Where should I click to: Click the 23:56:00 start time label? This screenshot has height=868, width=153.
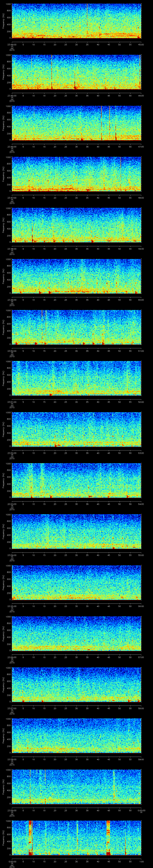12,657
